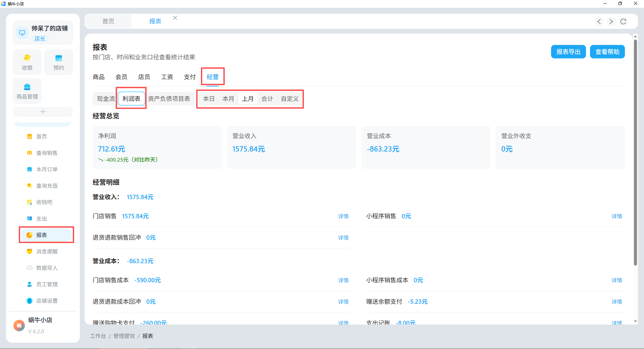Click the 消息提醒 sidebar icon
The image size is (644, 349).
coord(30,251)
